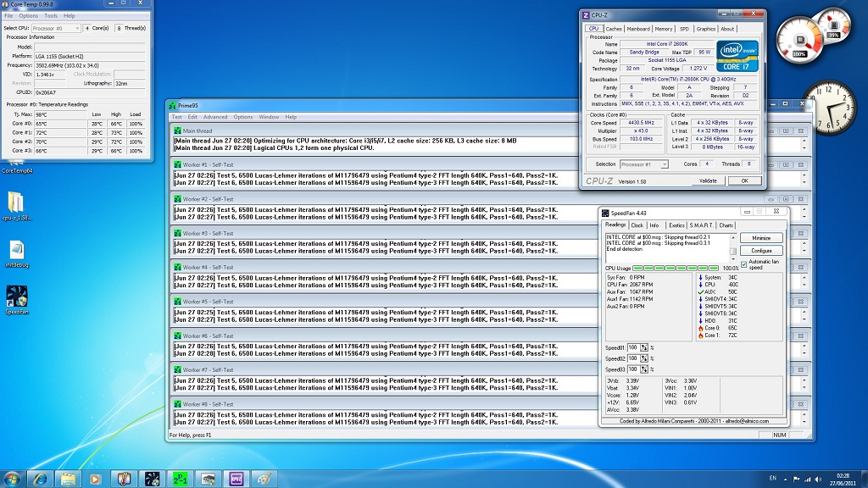Open the CoreTemp64 desktop icon
Screen dimensions: 868x488
17,169
